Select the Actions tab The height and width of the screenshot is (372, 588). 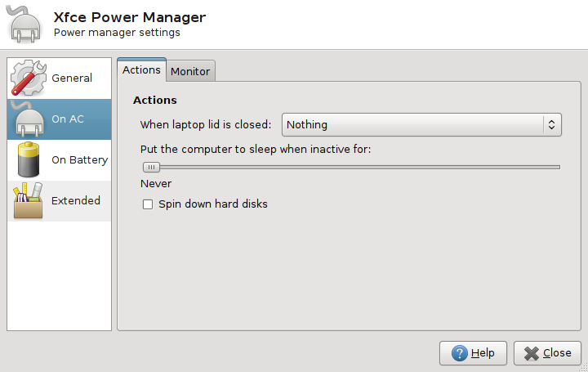click(x=141, y=70)
